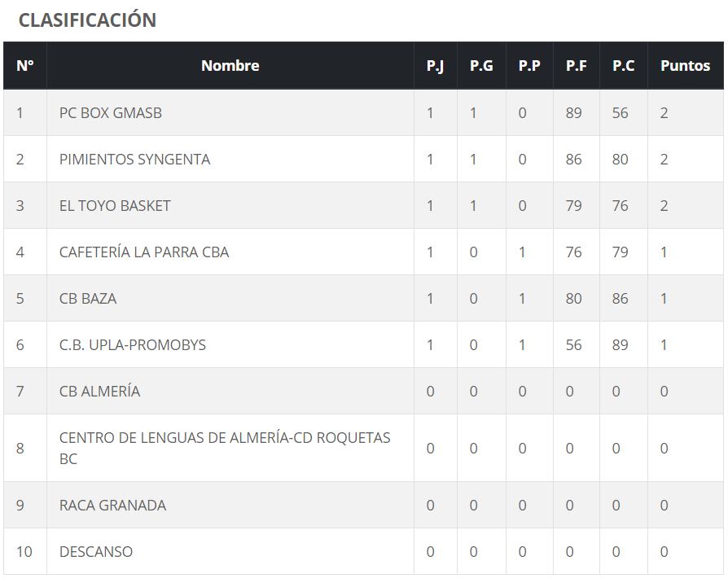Click the P.P column header
The width and height of the screenshot is (728, 587).
click(x=529, y=66)
